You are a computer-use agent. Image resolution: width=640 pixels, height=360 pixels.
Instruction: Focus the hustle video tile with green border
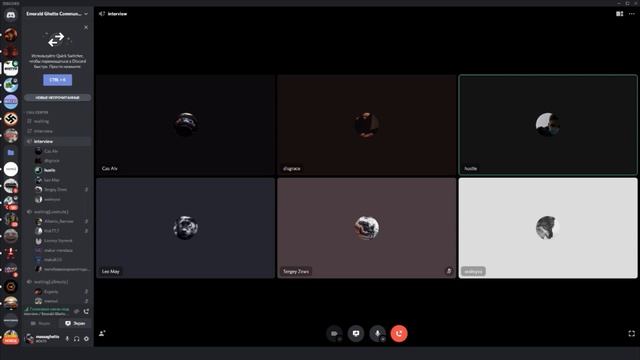(x=548, y=125)
